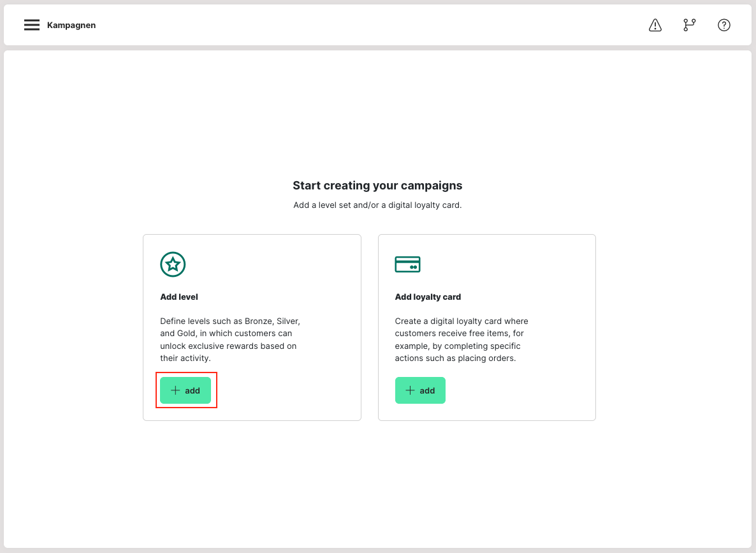The image size is (756, 553).
Task: Click the level set and loyalty card subtitle
Action: (377, 205)
